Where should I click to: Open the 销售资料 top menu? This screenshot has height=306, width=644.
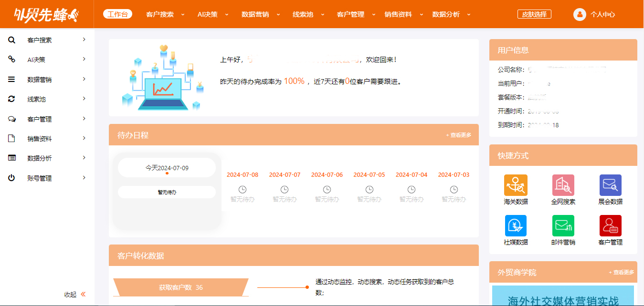click(403, 14)
